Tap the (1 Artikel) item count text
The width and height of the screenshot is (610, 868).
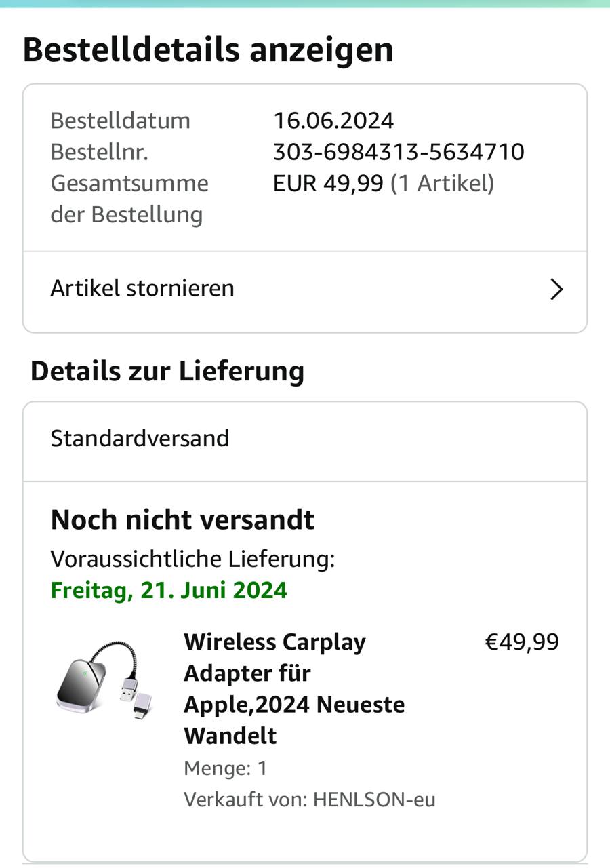point(442,183)
